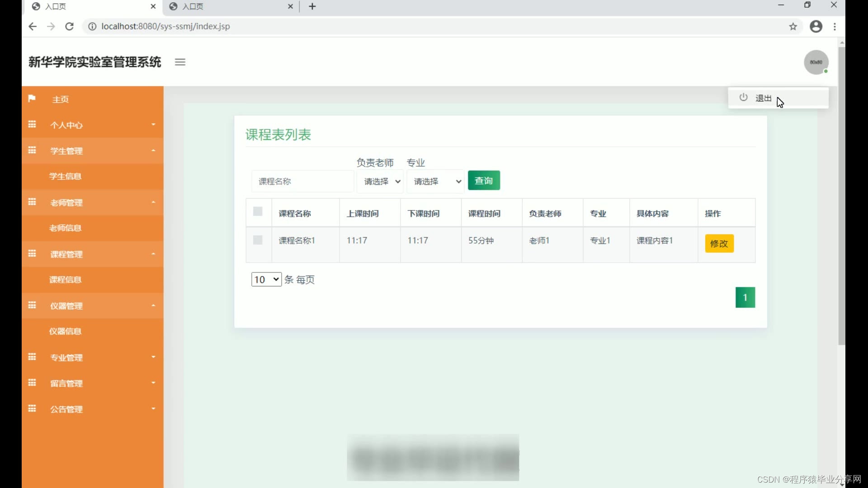
Task: Click the grid icon beside 留言管理
Action: (x=32, y=383)
